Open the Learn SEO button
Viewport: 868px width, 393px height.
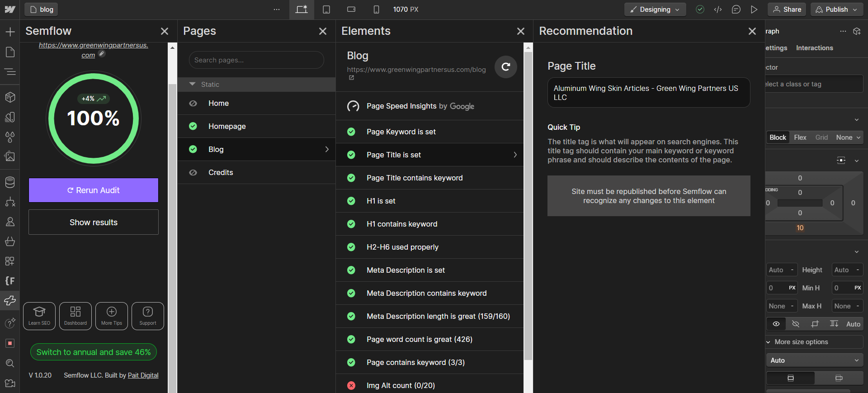click(39, 316)
